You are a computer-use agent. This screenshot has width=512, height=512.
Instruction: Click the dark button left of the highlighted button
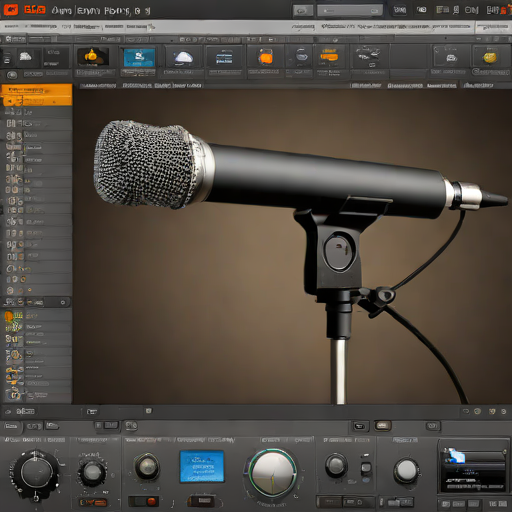click(359, 426)
